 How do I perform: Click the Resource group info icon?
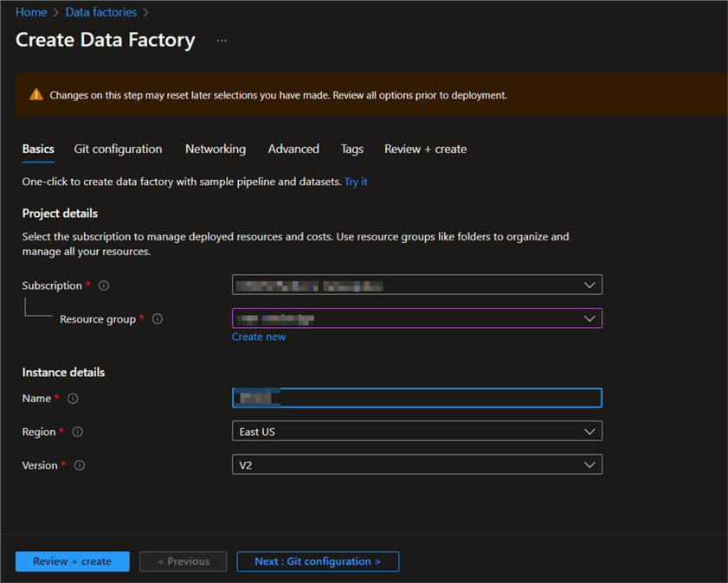tap(158, 319)
